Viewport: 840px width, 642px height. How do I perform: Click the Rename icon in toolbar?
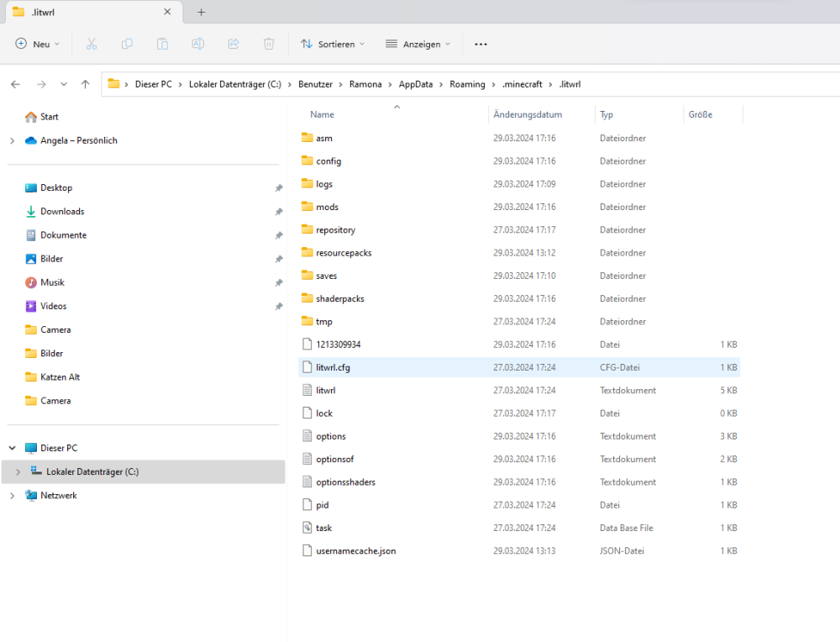(197, 44)
